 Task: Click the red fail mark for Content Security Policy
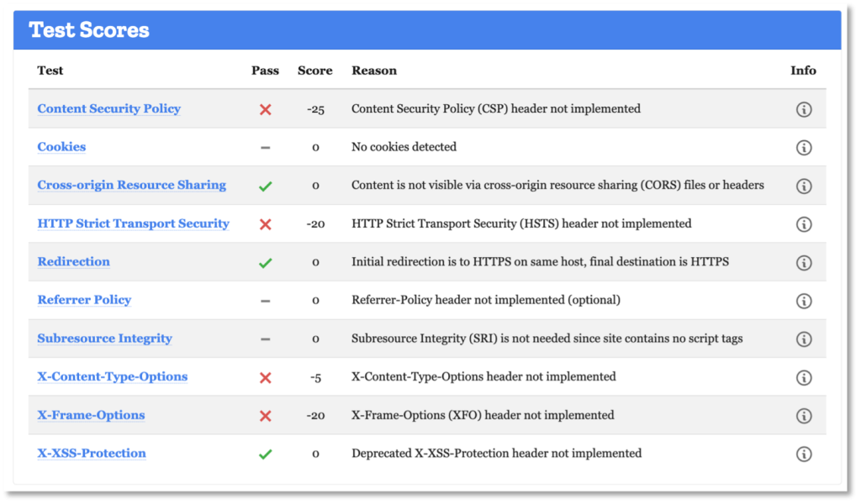[266, 108]
